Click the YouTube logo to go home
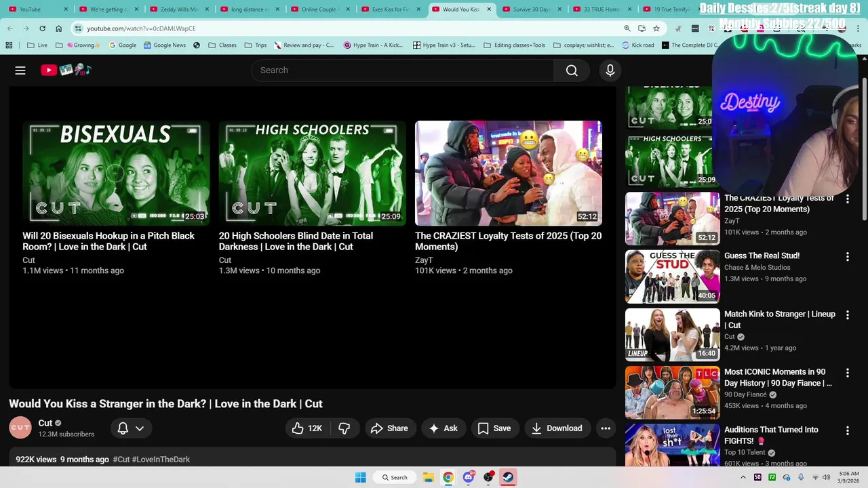 click(66, 70)
